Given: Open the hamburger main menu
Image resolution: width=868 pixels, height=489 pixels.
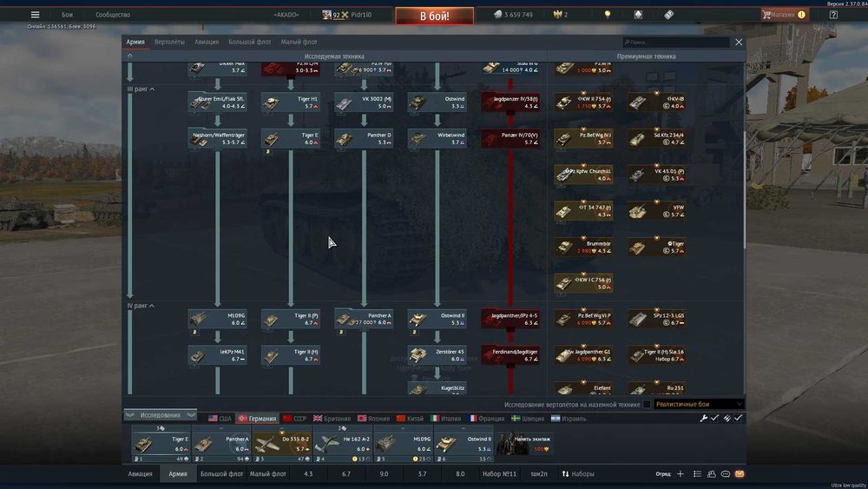Looking at the screenshot, I should pyautogui.click(x=35, y=15).
